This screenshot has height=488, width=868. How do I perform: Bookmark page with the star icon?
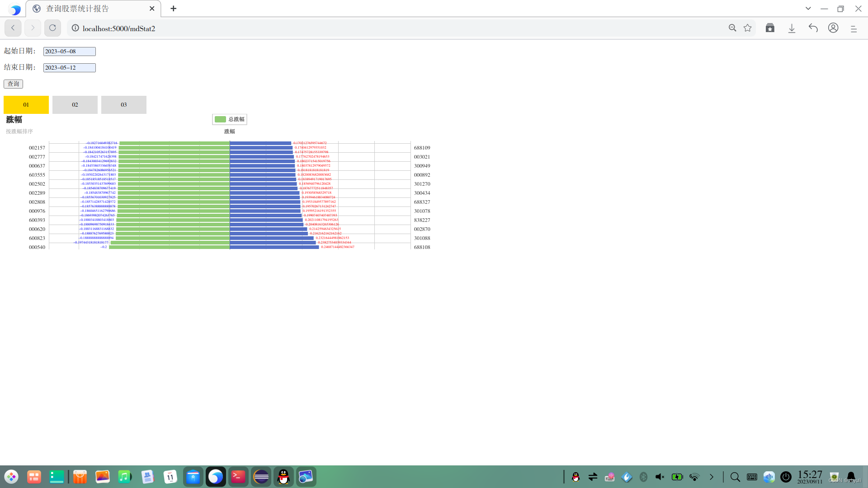pos(748,28)
